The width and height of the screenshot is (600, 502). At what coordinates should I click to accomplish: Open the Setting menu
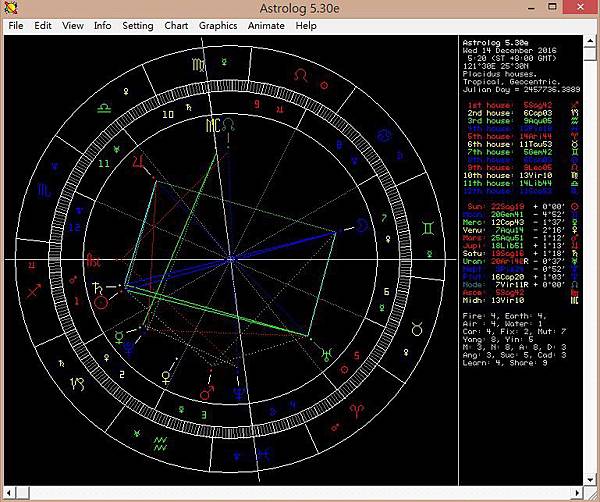(138, 26)
